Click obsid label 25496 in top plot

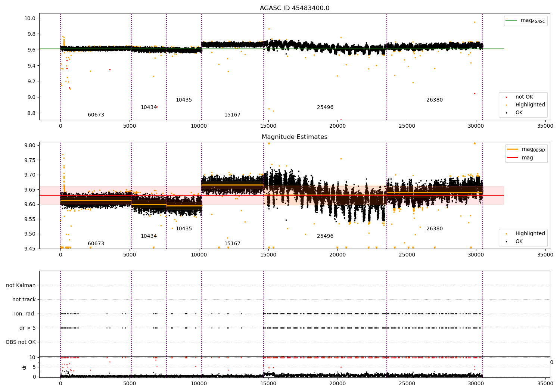[x=325, y=108]
